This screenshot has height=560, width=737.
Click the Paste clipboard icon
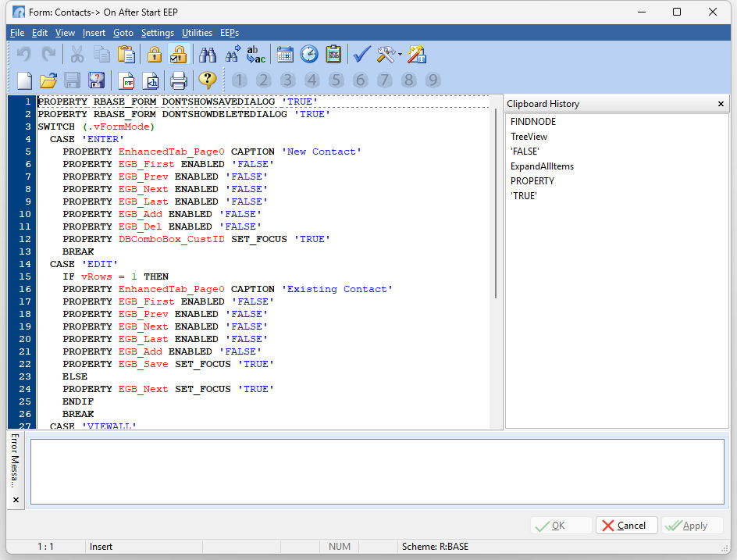tap(126, 55)
